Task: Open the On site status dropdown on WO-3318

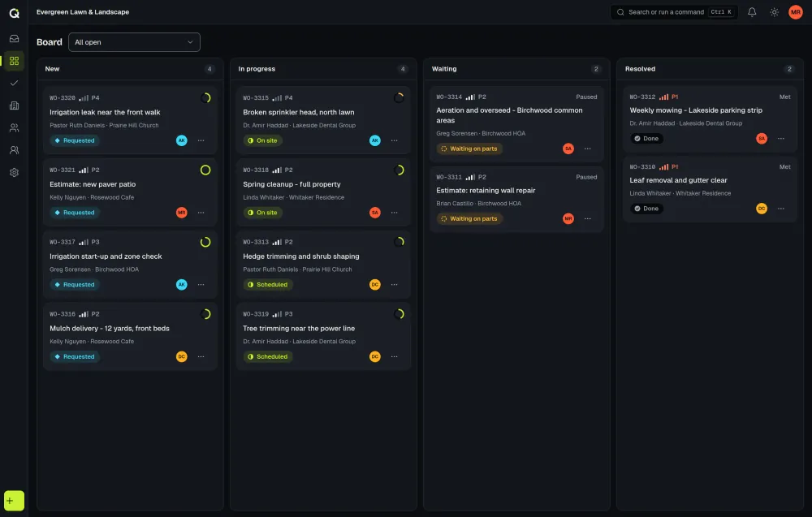Action: [262, 212]
